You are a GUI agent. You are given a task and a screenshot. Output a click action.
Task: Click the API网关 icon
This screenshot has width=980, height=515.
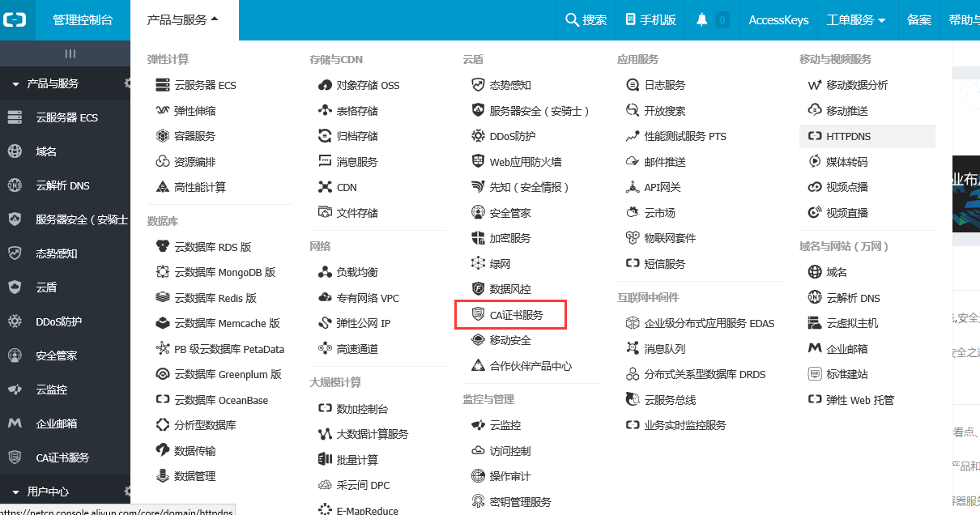coord(633,187)
